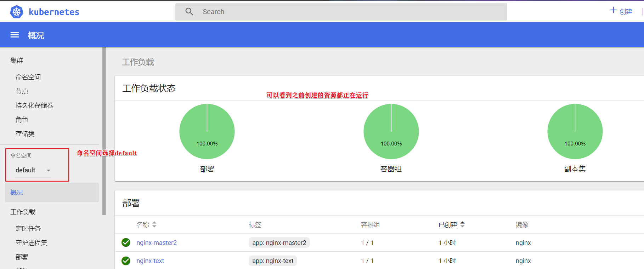
Task: Click the 1 小时 cell for nginx-master2
Action: click(x=447, y=243)
